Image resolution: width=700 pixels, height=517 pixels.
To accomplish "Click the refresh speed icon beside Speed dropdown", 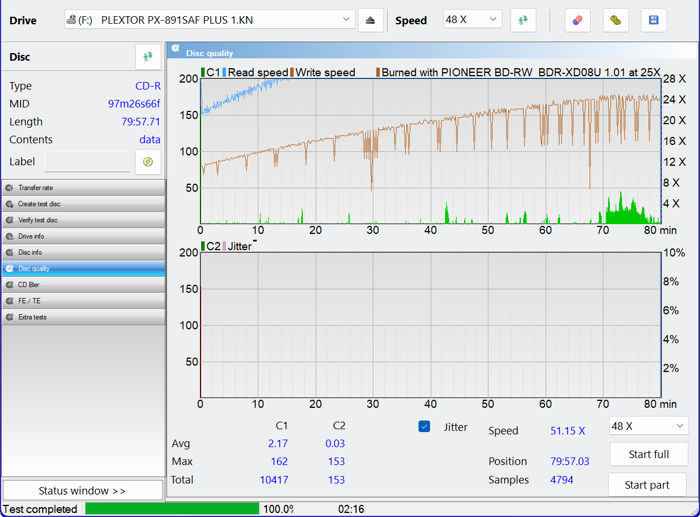I will [x=523, y=20].
